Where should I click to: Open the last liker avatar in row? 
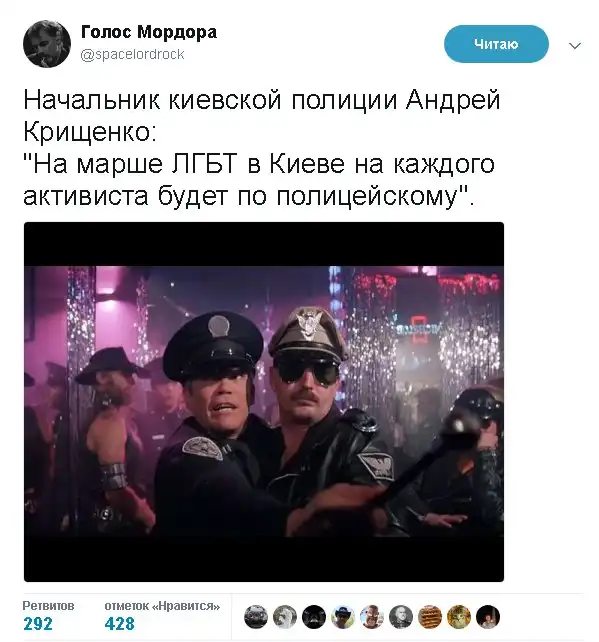(x=488, y=617)
